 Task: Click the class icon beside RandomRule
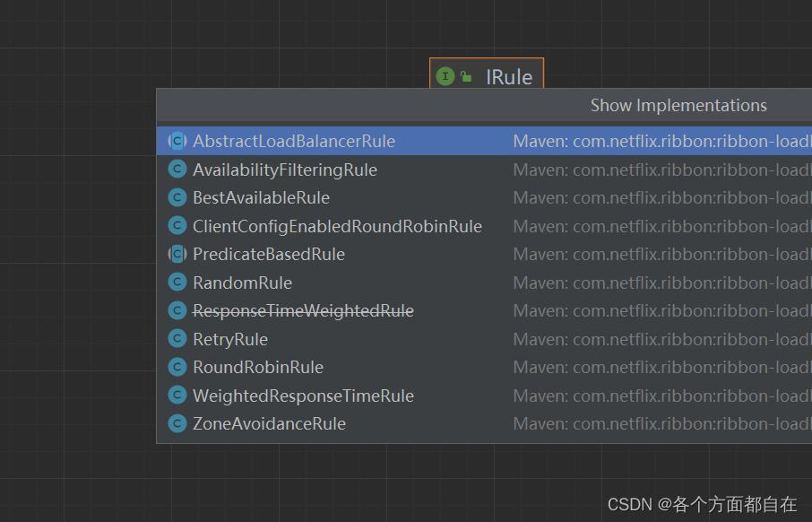click(177, 282)
